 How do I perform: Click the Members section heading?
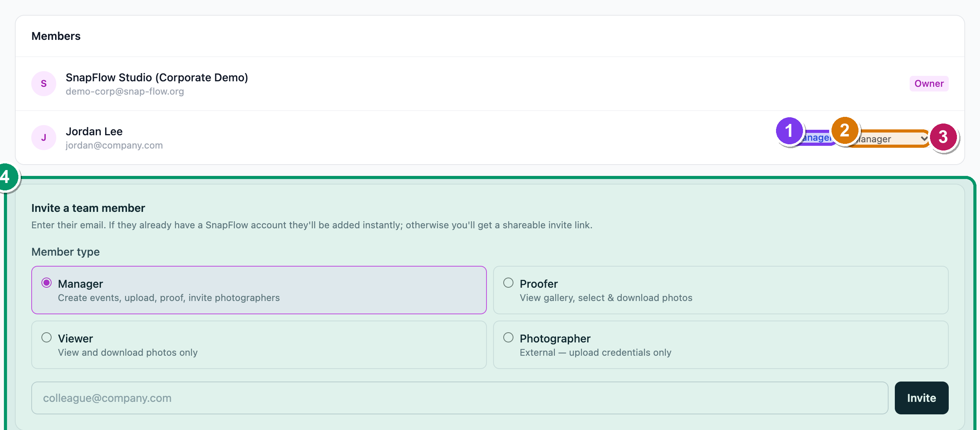[x=56, y=36]
